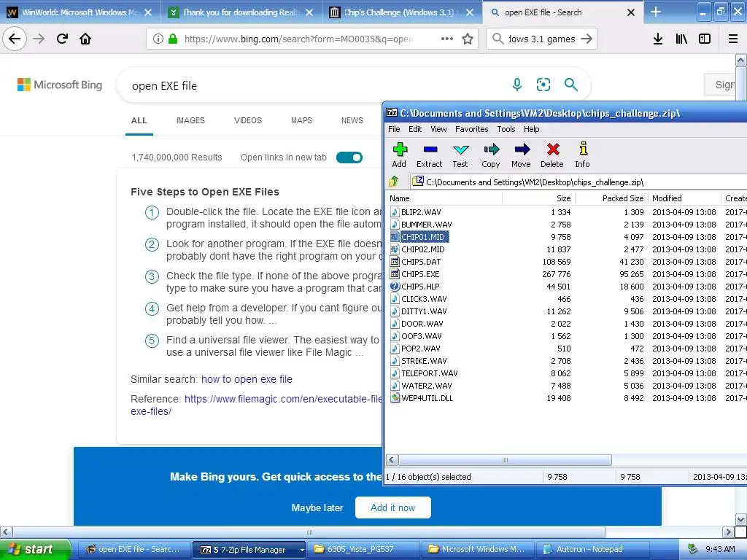Click Firefox forward arrow button
Viewport: 747px width, 560px height.
(x=39, y=39)
